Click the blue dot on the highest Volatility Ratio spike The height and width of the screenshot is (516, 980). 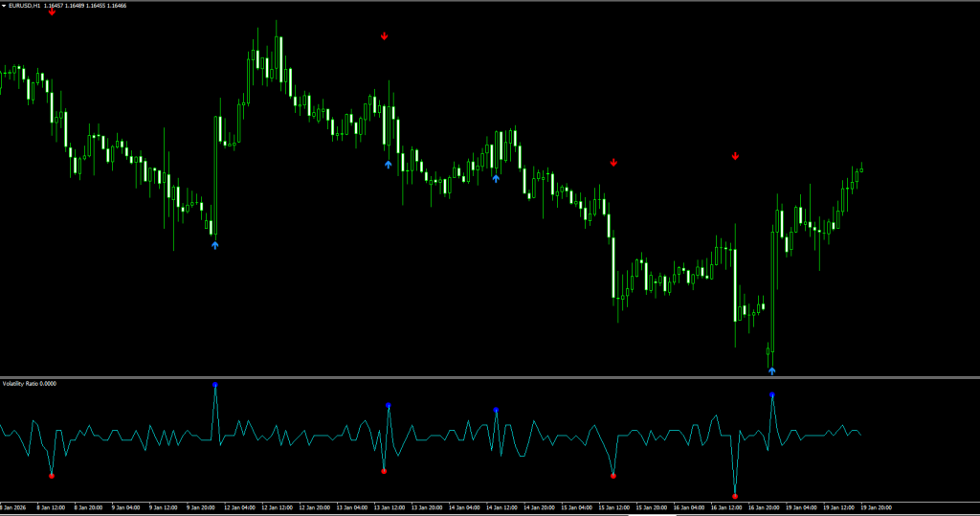215,385
